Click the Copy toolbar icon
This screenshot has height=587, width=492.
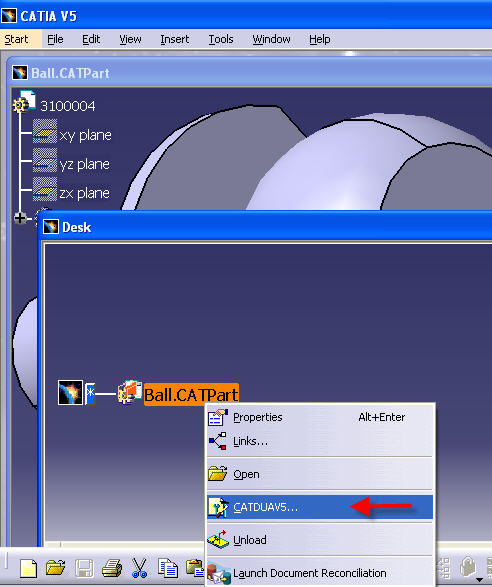point(168,568)
